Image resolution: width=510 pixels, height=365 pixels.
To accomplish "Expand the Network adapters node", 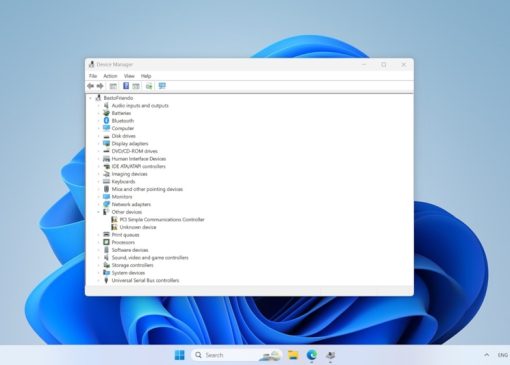I will click(98, 204).
